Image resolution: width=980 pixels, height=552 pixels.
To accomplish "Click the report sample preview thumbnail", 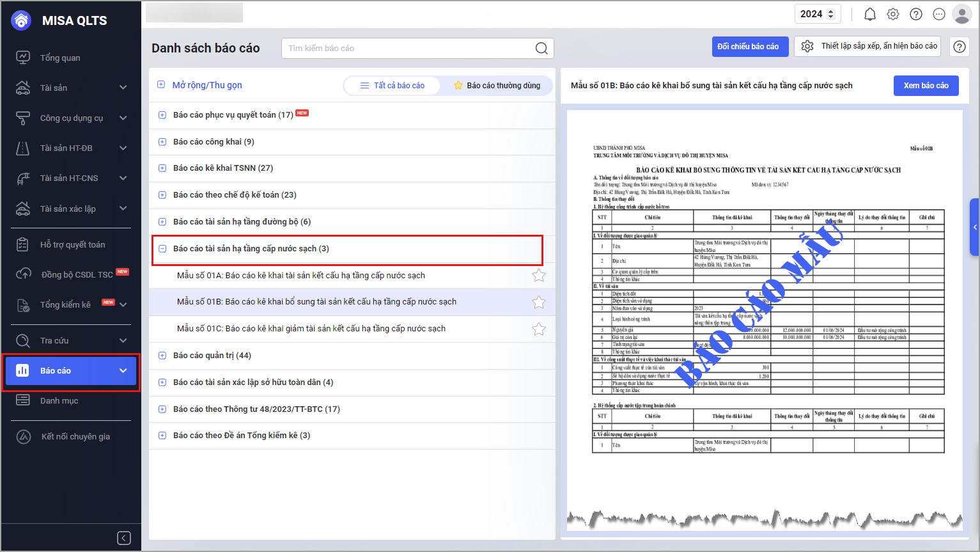I will (765, 320).
